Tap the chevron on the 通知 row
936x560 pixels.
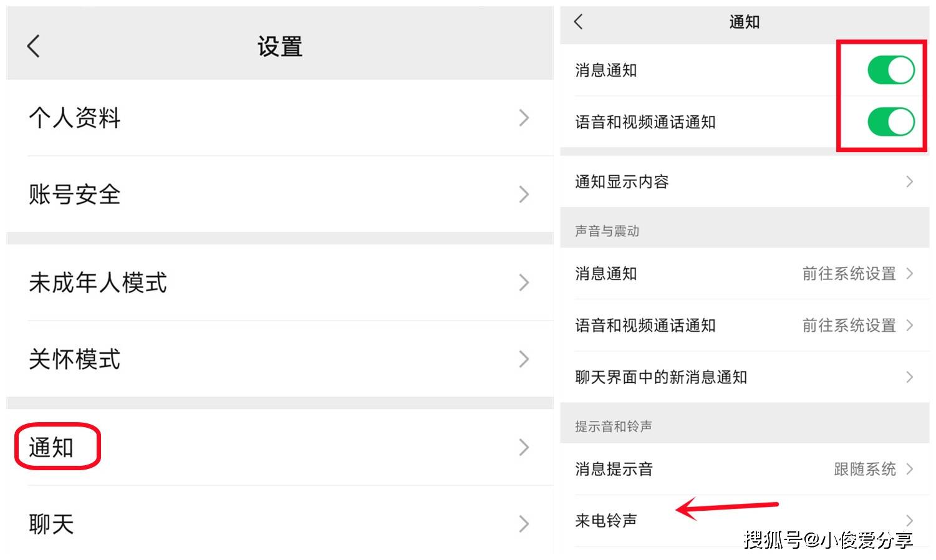pyautogui.click(x=524, y=447)
